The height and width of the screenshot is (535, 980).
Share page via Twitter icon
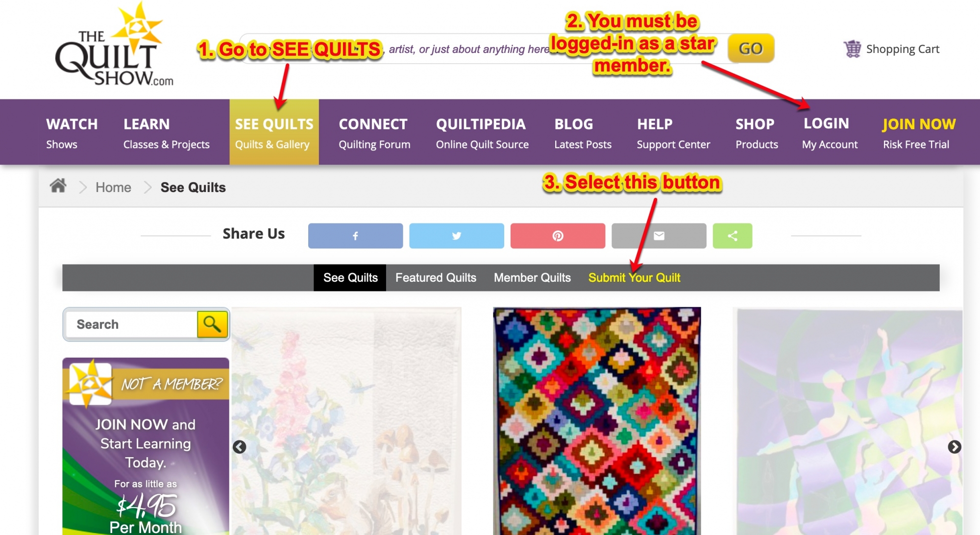[456, 236]
